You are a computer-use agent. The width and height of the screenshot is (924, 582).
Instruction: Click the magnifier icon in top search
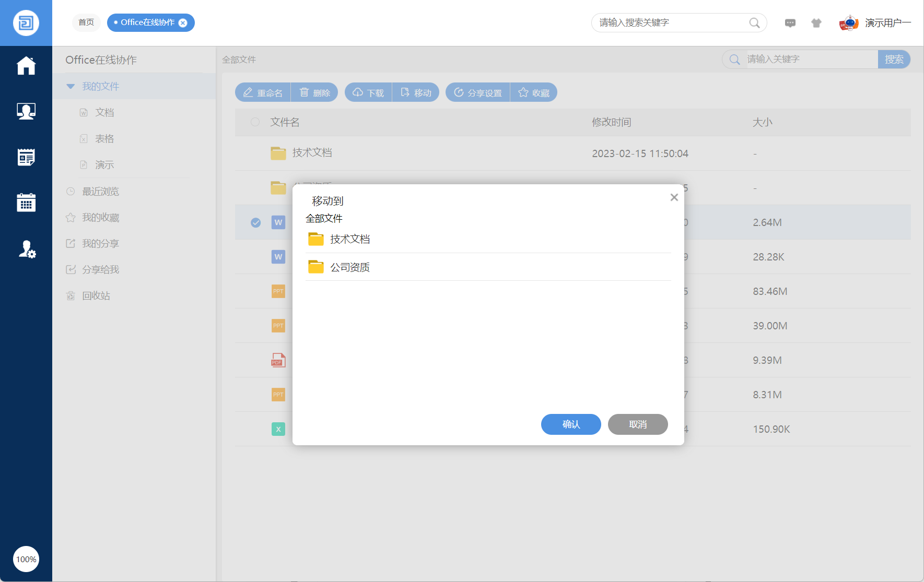click(x=754, y=23)
